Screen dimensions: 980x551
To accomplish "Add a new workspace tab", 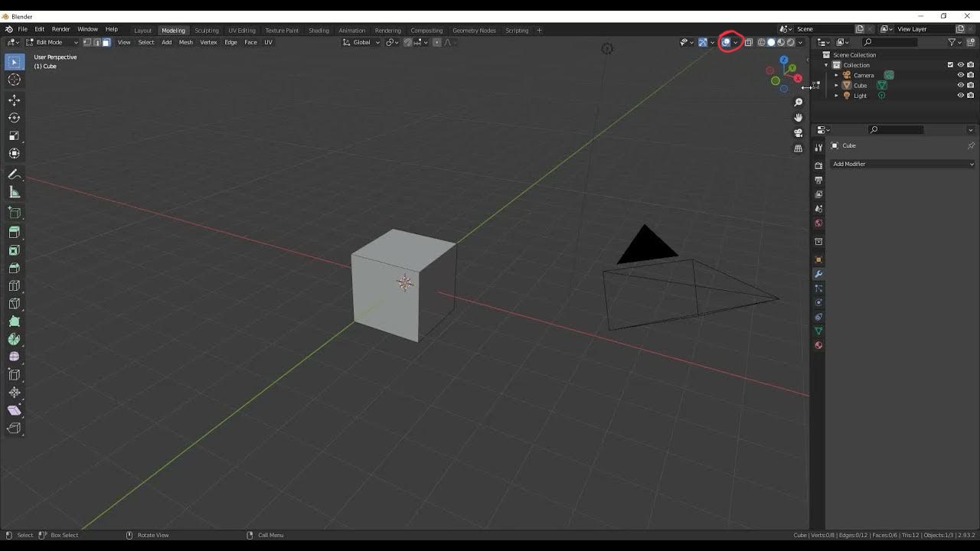I will 539,31.
